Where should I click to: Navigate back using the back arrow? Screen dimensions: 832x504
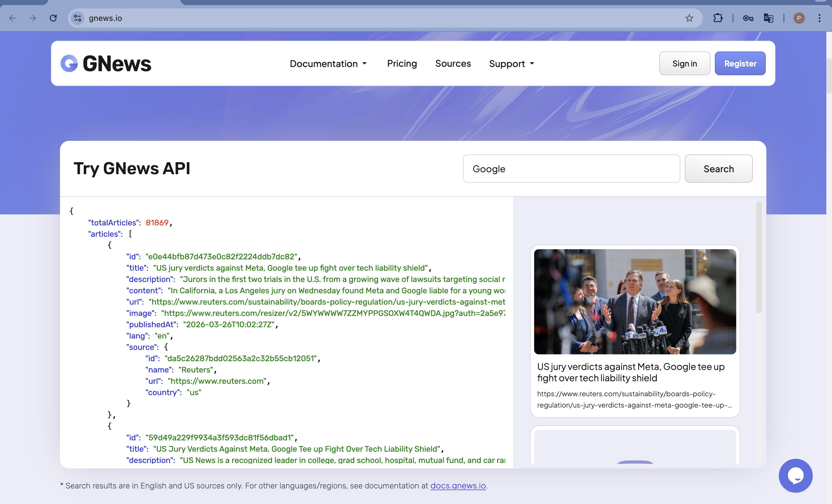(x=12, y=18)
